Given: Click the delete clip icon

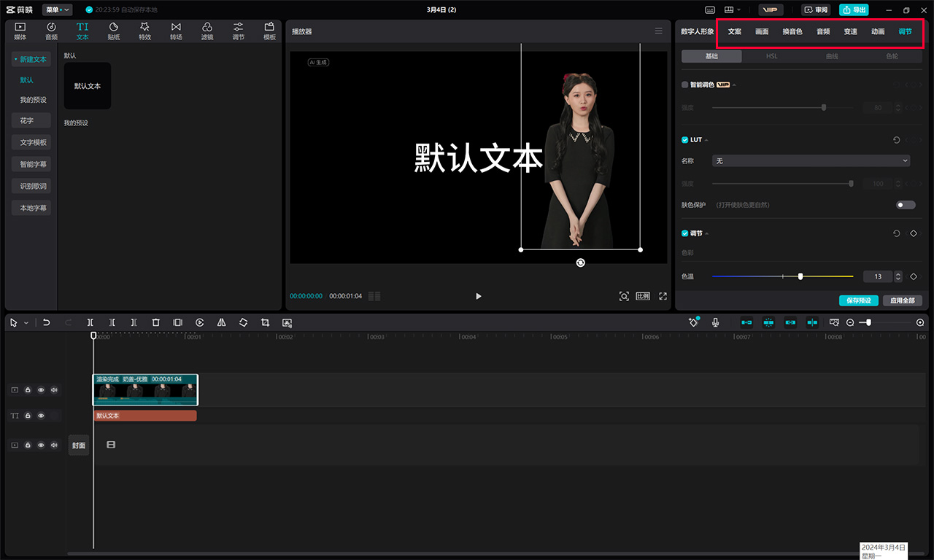Looking at the screenshot, I should click(x=155, y=322).
